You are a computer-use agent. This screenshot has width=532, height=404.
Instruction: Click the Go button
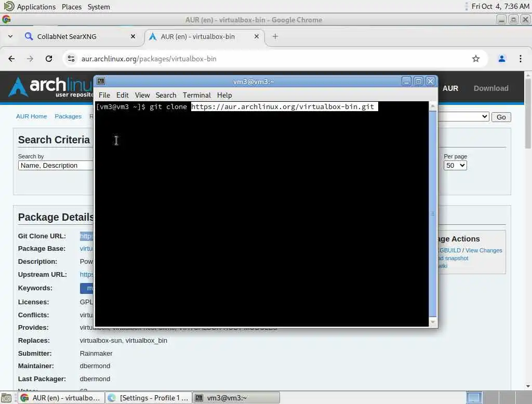point(501,117)
